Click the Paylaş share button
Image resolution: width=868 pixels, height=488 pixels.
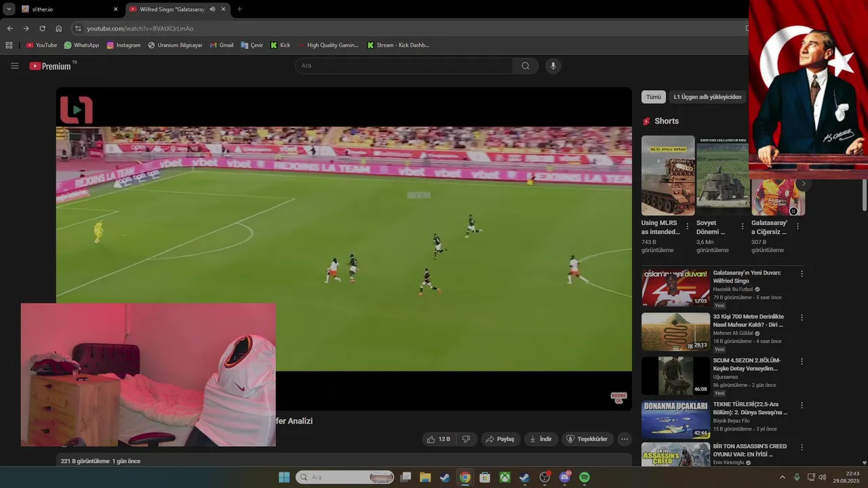tap(500, 439)
